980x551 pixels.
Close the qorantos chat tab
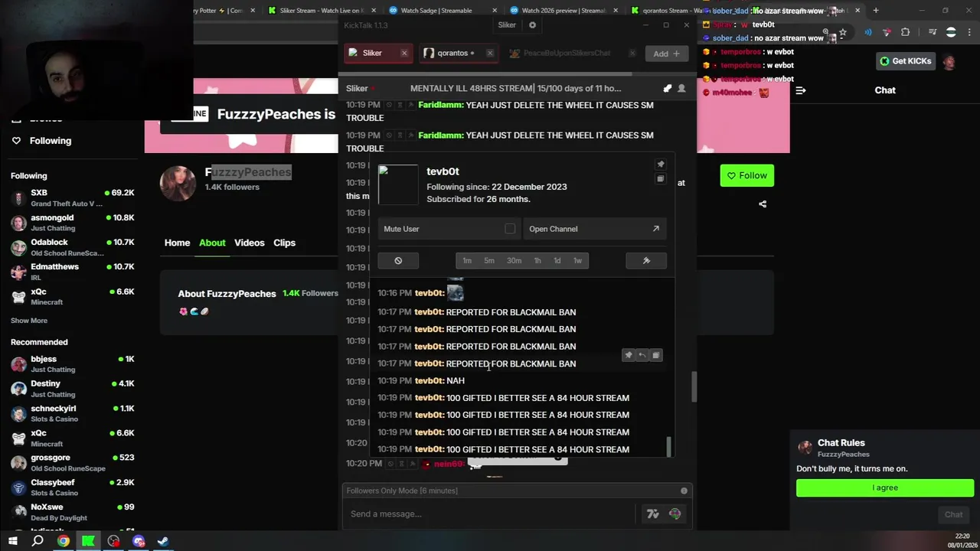click(490, 53)
